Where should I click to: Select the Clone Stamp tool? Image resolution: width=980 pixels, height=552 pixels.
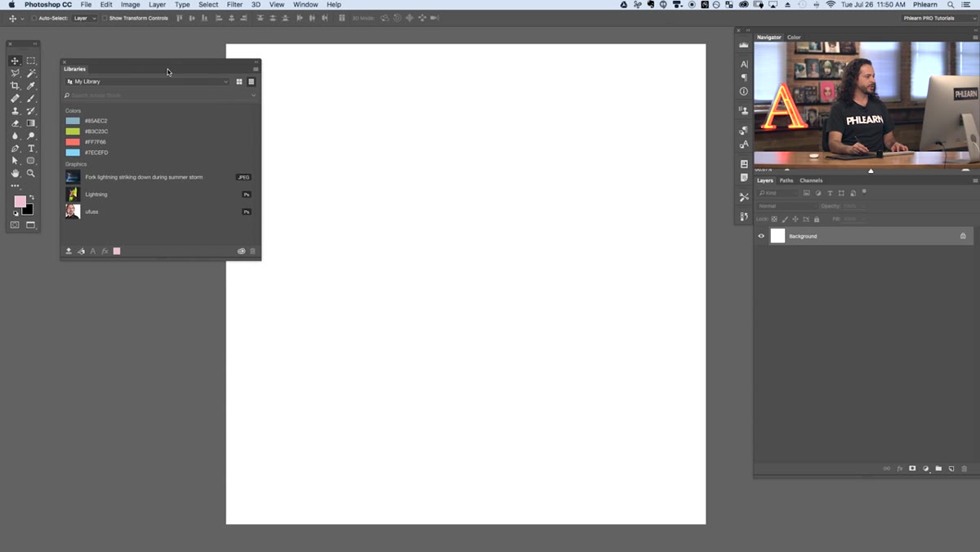15,111
